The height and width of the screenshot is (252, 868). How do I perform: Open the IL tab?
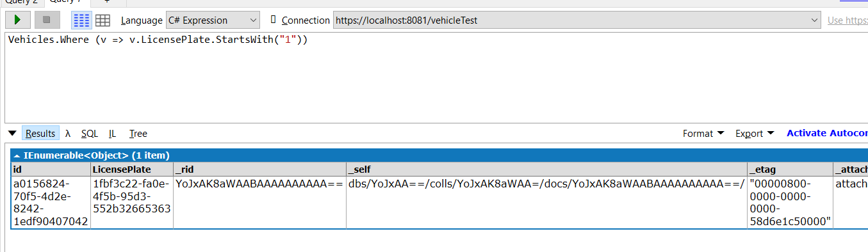112,133
